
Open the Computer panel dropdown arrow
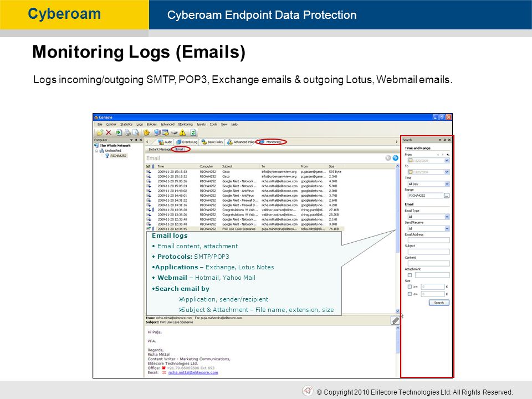point(131,140)
